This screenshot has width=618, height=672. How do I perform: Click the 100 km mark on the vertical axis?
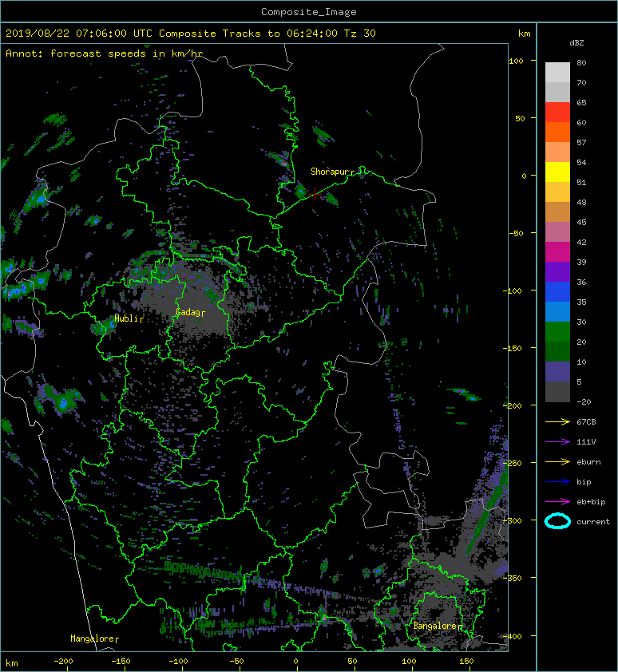point(516,61)
